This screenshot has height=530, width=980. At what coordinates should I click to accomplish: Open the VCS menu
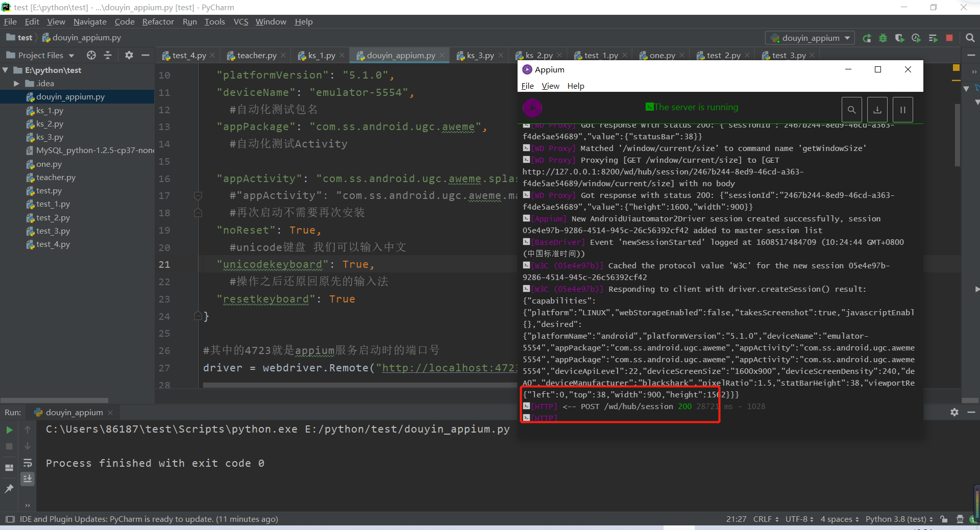pyautogui.click(x=241, y=21)
